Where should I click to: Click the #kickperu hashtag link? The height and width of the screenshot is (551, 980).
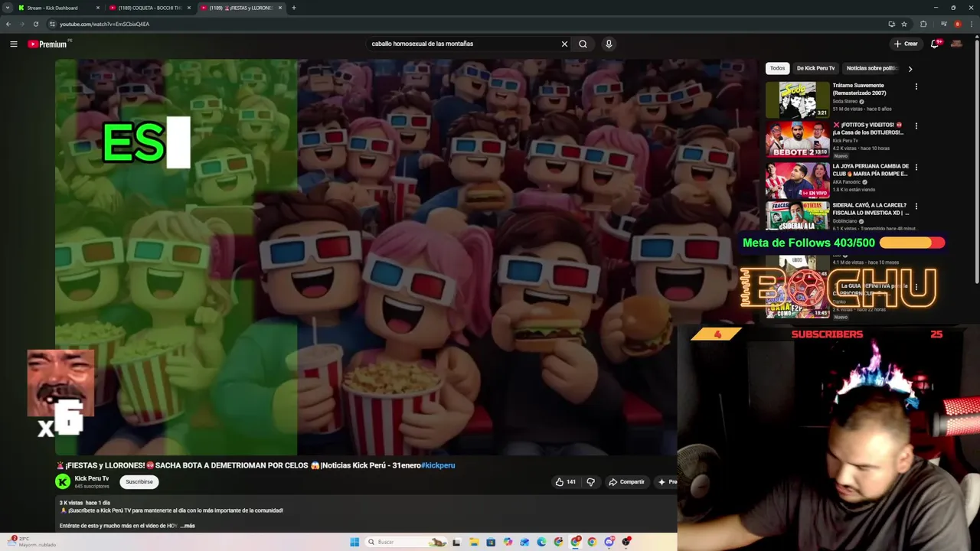pyautogui.click(x=438, y=465)
